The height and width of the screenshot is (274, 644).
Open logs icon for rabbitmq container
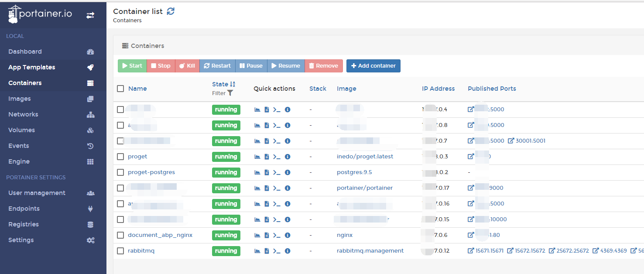267,251
